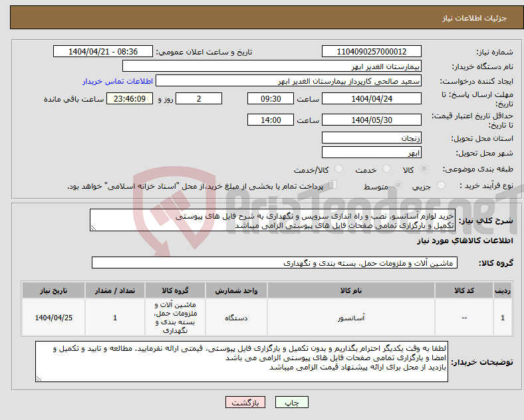The width and height of the screenshot is (524, 420).
Task: Click the گروه کالا column header
Action: tap(175, 290)
